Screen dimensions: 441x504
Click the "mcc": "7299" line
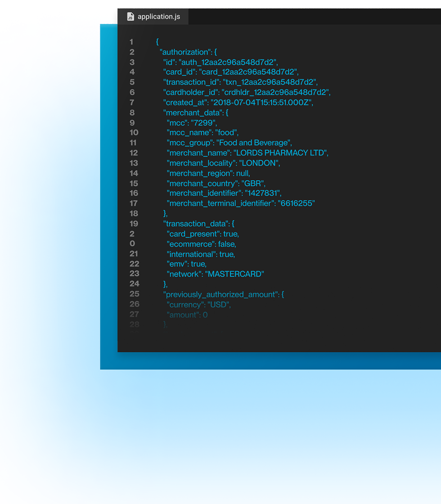(x=192, y=123)
